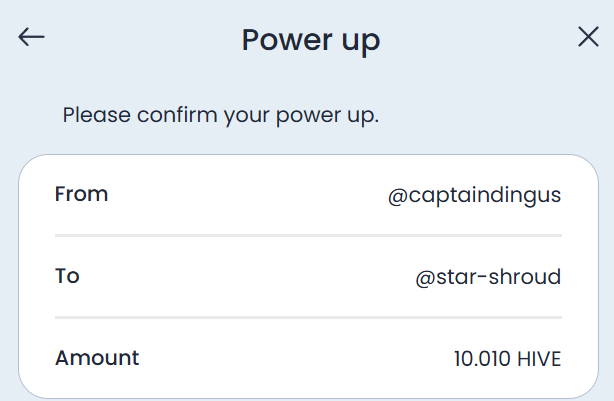Click the Amount label

pos(97,358)
